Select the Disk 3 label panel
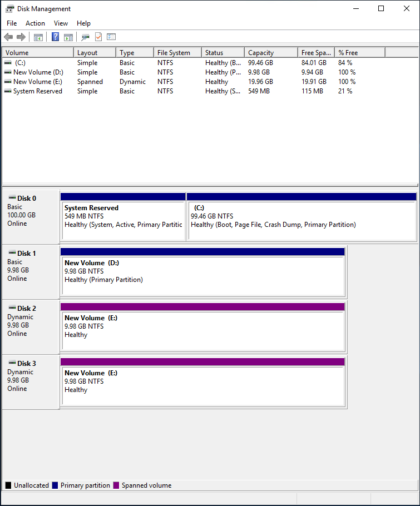420x506 pixels. point(31,382)
